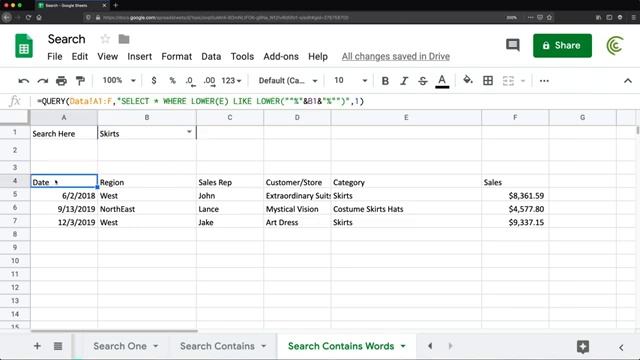Open Search Contains tab dropdown arrow
This screenshot has height=360, width=640.
[264, 346]
